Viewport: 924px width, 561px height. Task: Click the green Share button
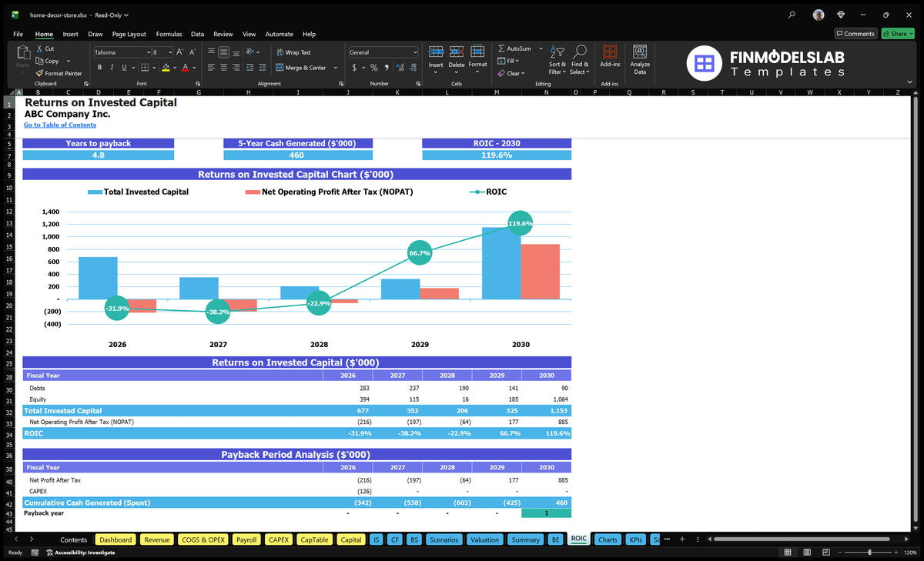coord(898,34)
